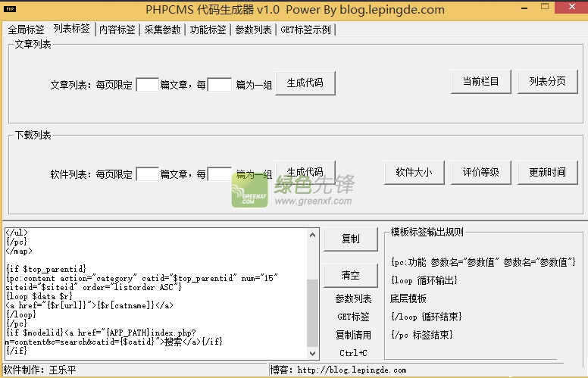Open the GET标签示例 tab
The width and height of the screenshot is (588, 378).
click(x=305, y=30)
